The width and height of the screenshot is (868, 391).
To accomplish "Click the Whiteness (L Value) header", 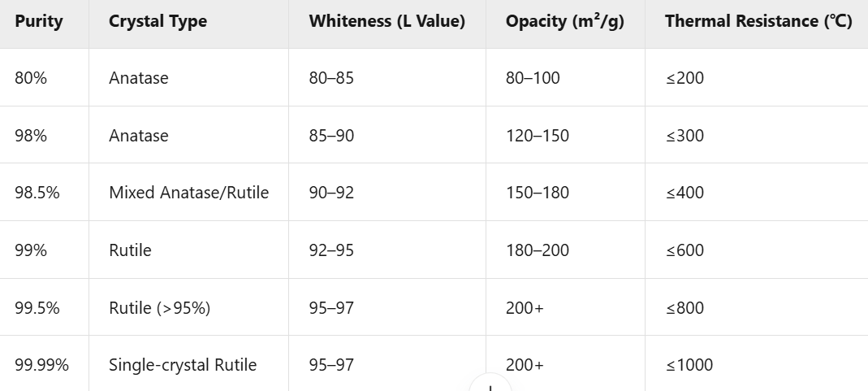I will (387, 21).
